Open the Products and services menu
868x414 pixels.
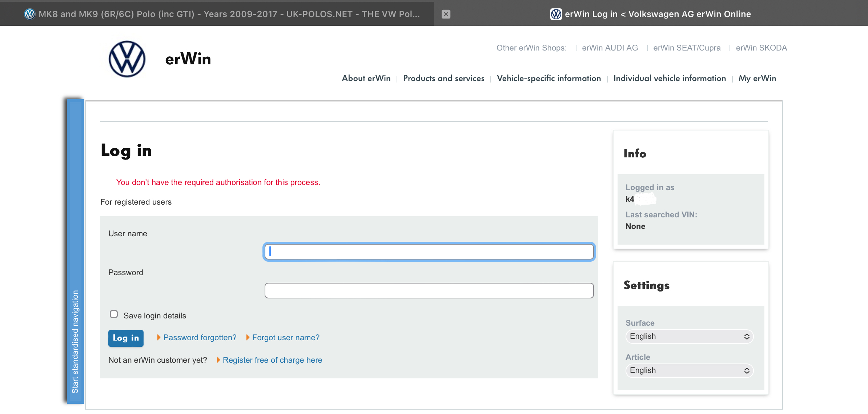(x=444, y=79)
